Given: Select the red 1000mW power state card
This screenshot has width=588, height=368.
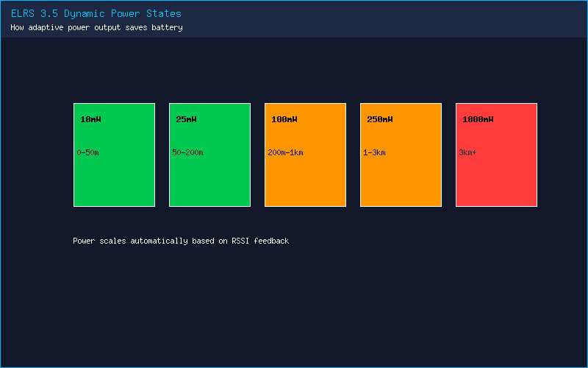Looking at the screenshot, I should tap(497, 155).
